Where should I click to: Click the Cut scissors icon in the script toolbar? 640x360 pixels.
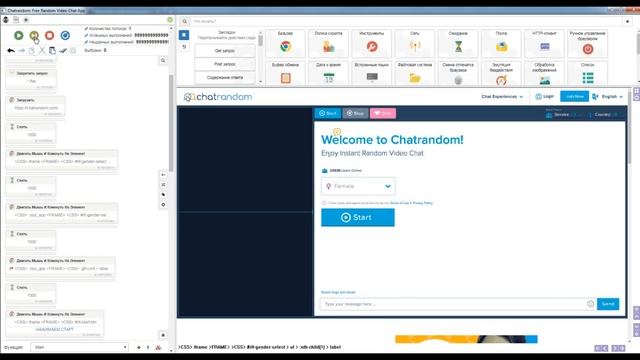tap(42, 51)
